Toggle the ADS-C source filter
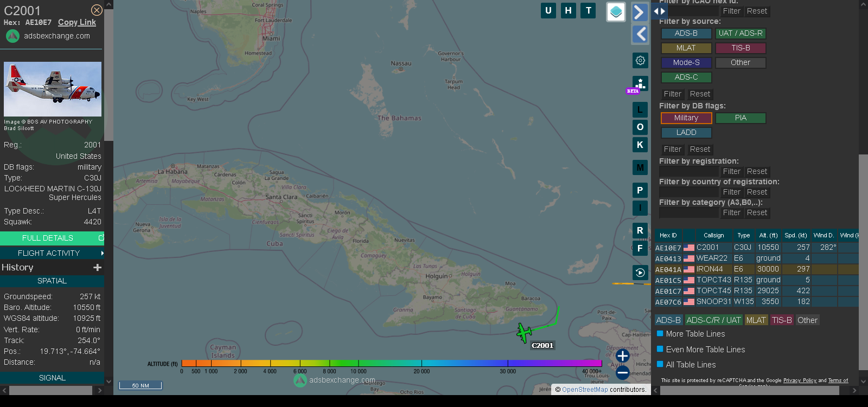The width and height of the screenshot is (868, 407). point(686,77)
